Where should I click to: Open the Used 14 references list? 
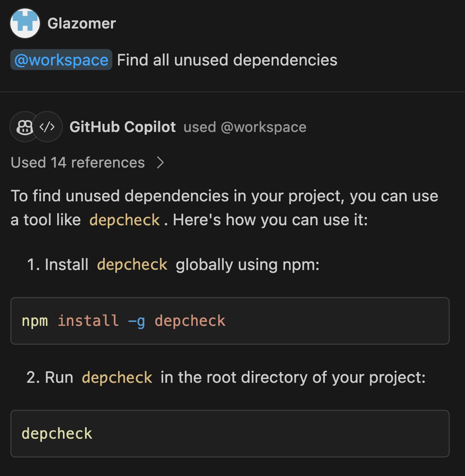(x=78, y=163)
